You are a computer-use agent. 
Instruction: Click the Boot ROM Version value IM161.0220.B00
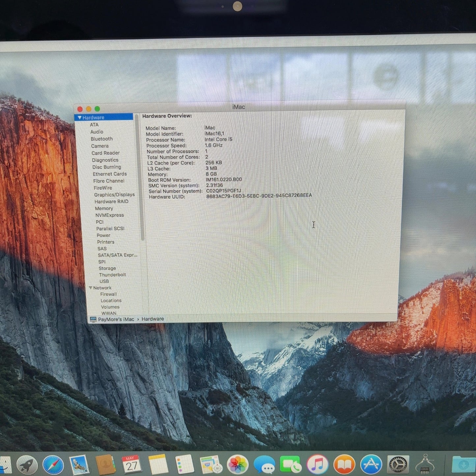pyautogui.click(x=224, y=180)
